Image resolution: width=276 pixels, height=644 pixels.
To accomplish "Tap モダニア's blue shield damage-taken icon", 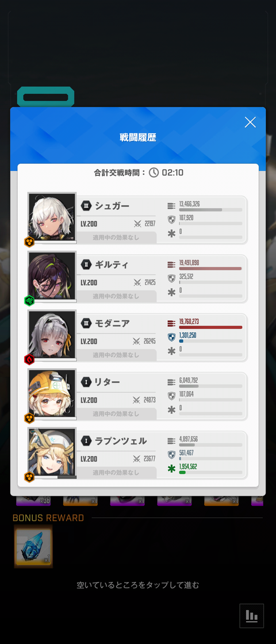I will [172, 337].
